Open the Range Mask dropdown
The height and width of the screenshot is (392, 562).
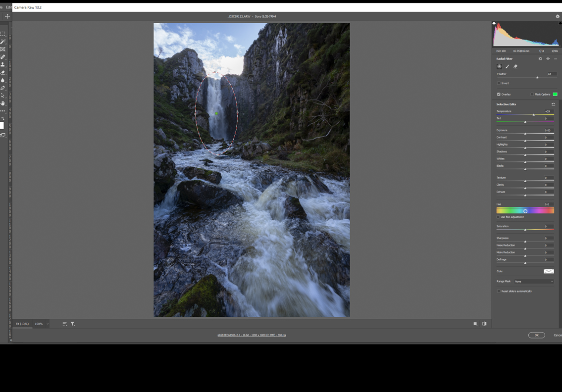point(534,281)
